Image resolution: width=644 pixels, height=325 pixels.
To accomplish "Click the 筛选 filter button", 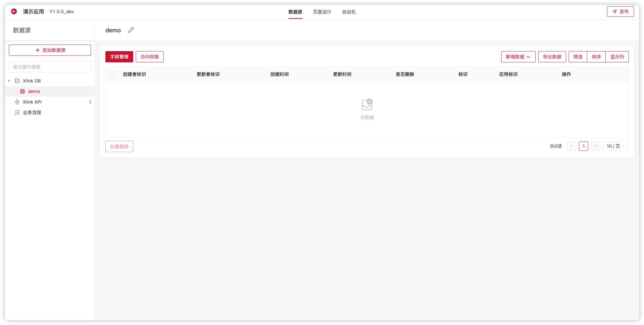I will [578, 57].
